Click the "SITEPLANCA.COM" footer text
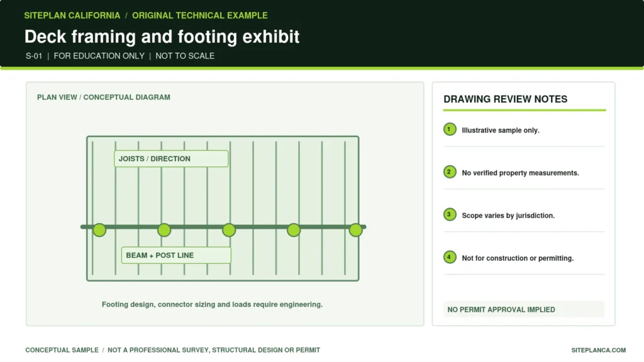 [599, 350]
